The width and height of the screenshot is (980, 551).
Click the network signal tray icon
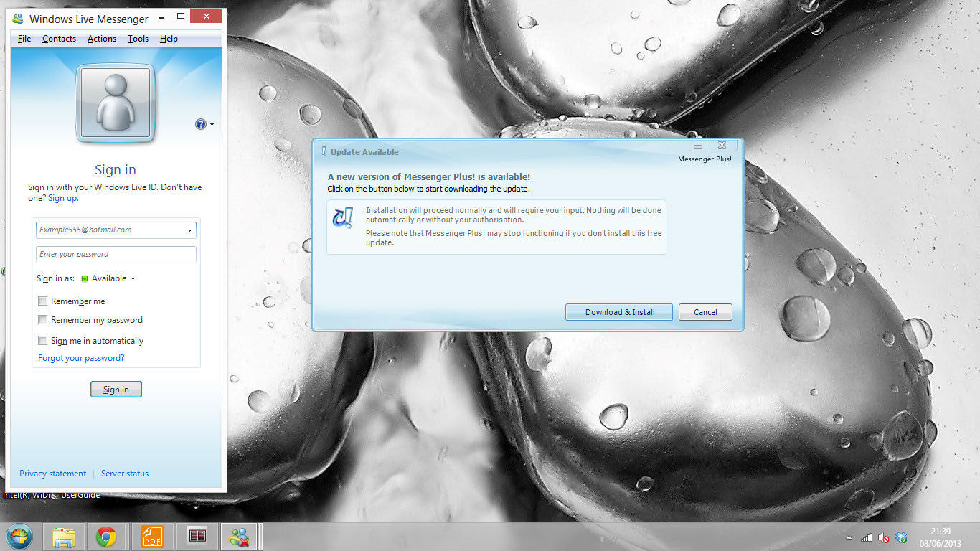[x=867, y=537]
